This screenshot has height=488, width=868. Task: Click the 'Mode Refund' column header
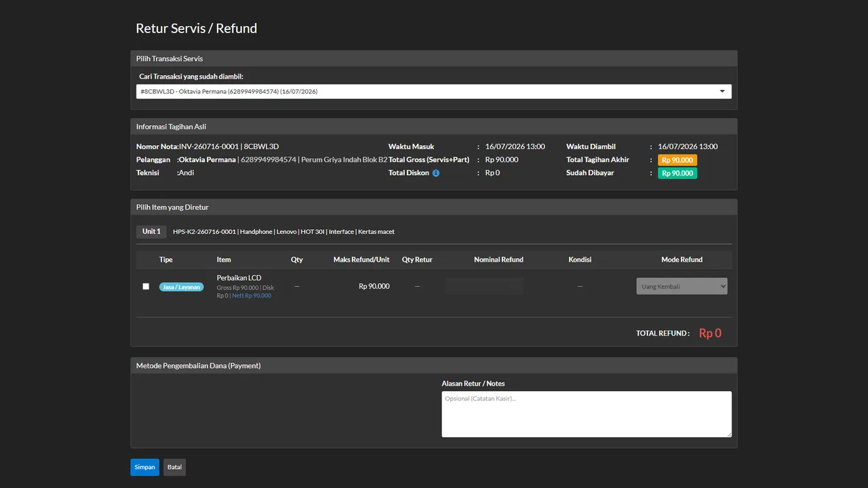tap(682, 260)
